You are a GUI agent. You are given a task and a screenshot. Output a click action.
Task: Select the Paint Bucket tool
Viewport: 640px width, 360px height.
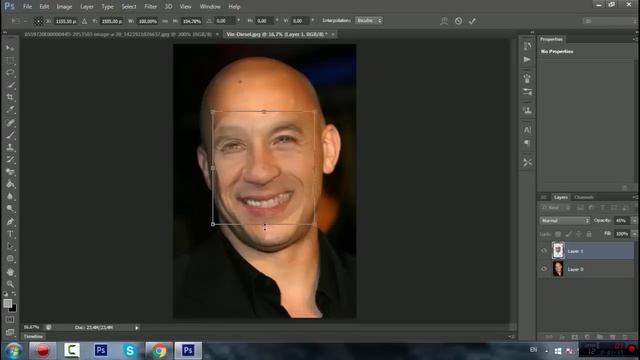pos(10,184)
